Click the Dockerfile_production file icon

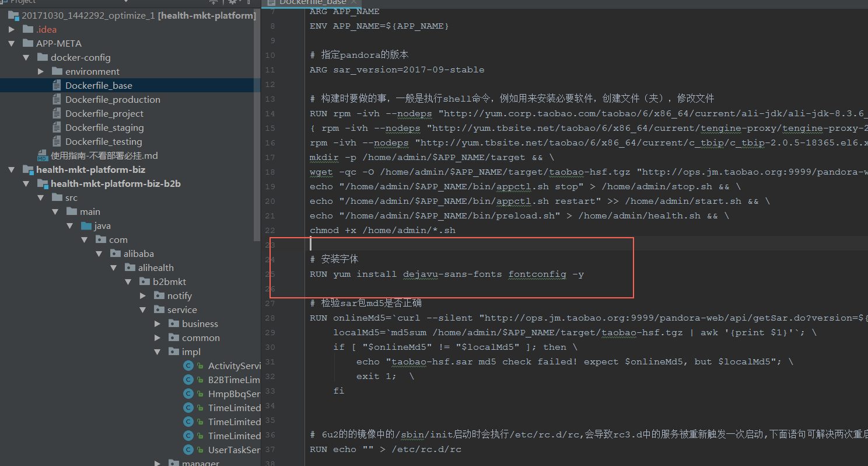coord(57,99)
